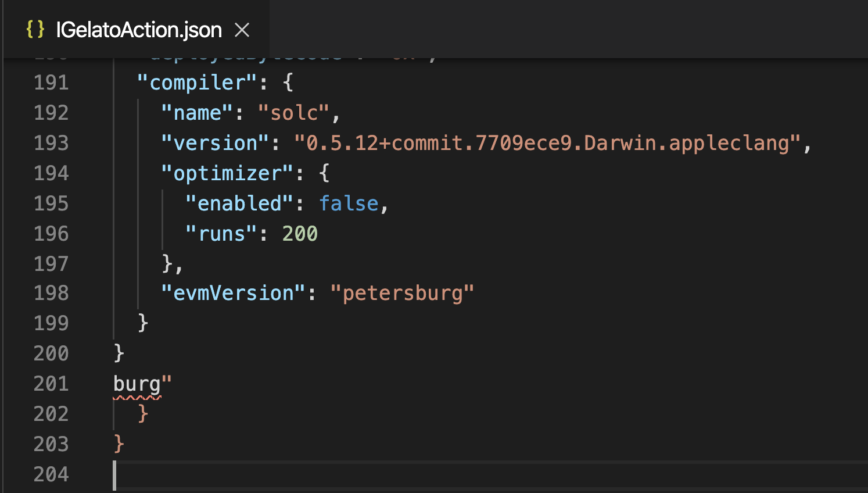Close the IGelatoAction.json tab

click(x=242, y=30)
